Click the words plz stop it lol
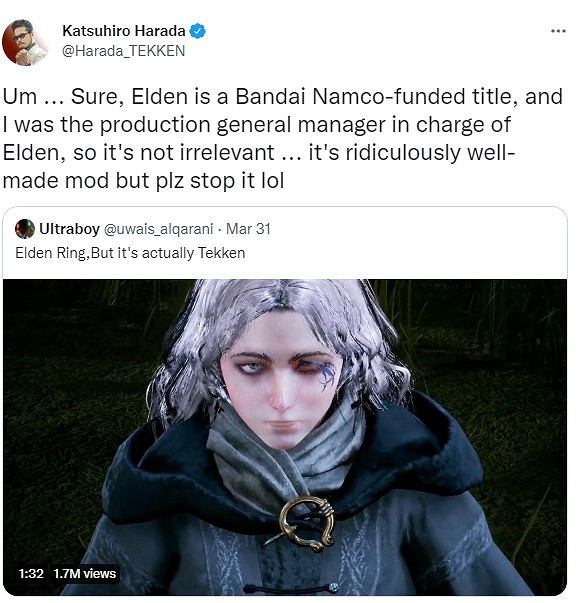Screen dimensions: 578x603 click(220, 180)
